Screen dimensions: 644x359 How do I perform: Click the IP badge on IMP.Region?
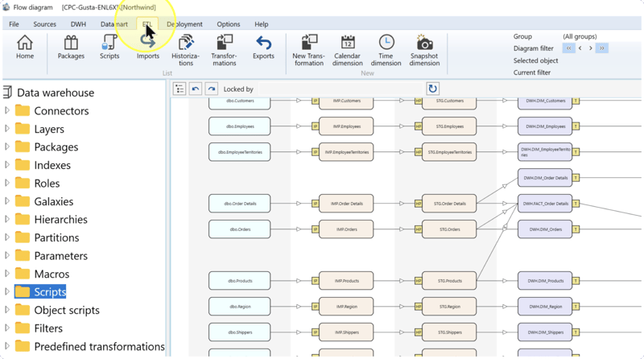coord(315,307)
